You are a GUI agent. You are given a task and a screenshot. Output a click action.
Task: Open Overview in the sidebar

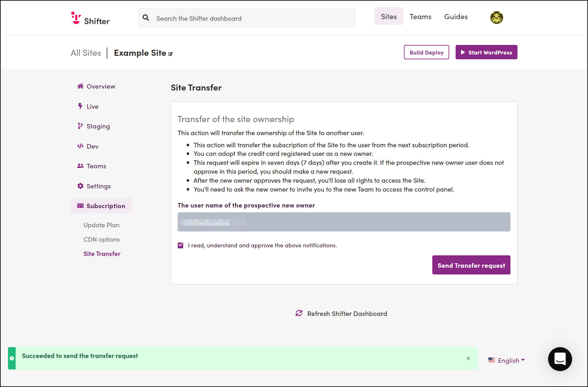(x=96, y=86)
